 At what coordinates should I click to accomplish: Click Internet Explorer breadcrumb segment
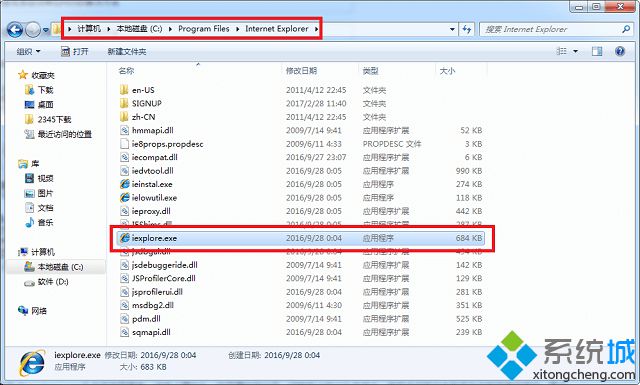tap(277, 29)
